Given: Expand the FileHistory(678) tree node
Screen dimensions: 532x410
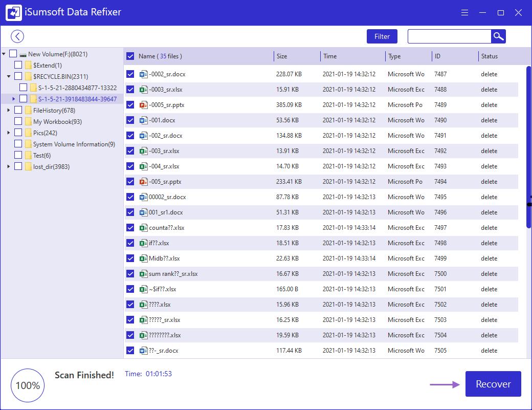Looking at the screenshot, I should (x=9, y=110).
